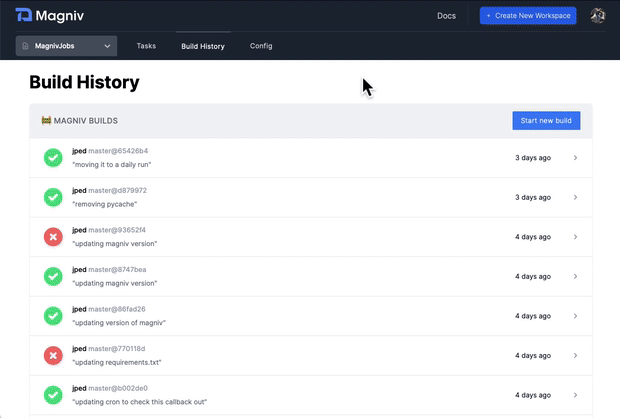Click "3 days ago" on master@d879972 row
Screen dimensions: 620x418
coord(533,197)
